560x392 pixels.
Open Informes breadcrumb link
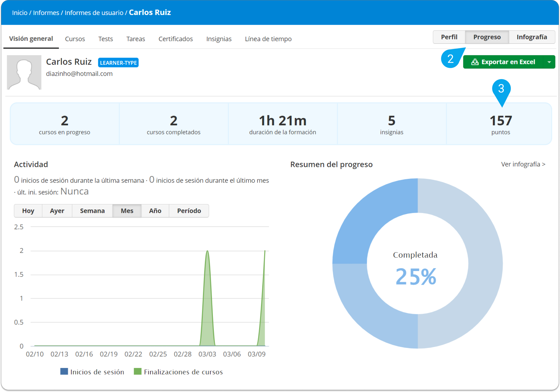46,13
